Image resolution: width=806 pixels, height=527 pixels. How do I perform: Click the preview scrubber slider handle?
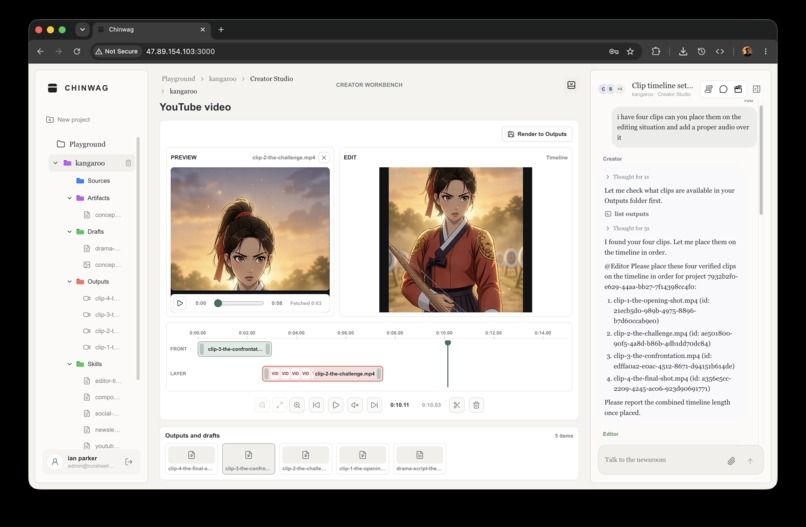coord(218,303)
